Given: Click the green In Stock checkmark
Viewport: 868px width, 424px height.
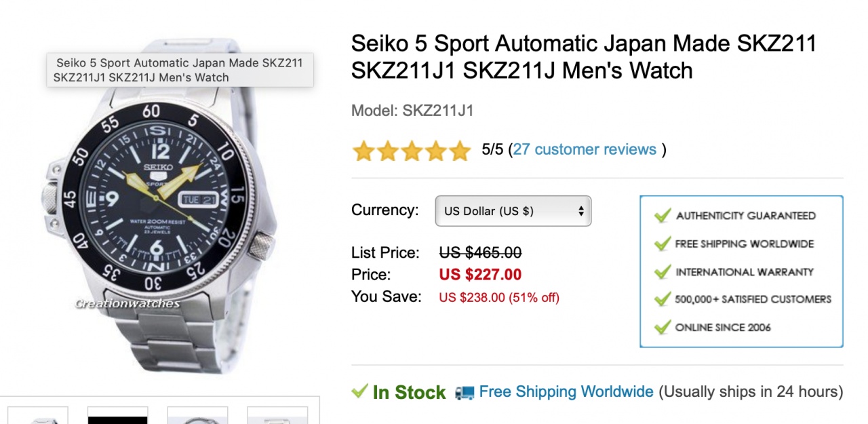Looking at the screenshot, I should point(359,391).
